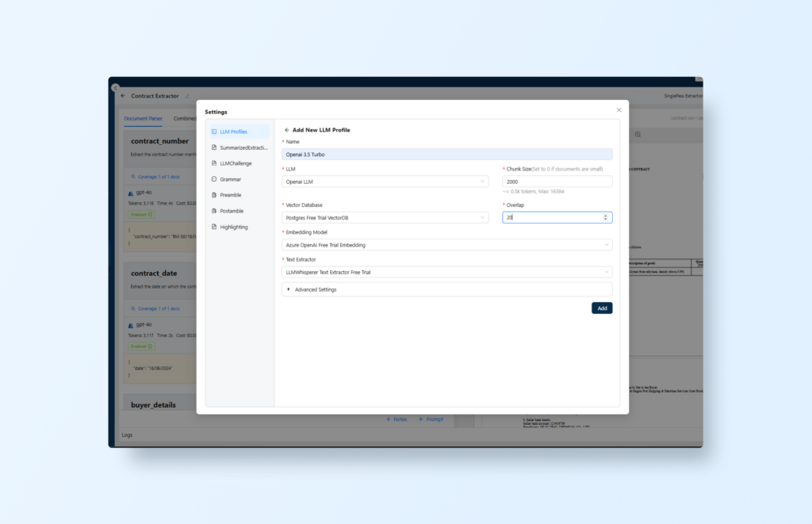Viewport: 812px width, 524px height.
Task: Click the Highlighting icon in the sidebar
Action: coord(214,227)
